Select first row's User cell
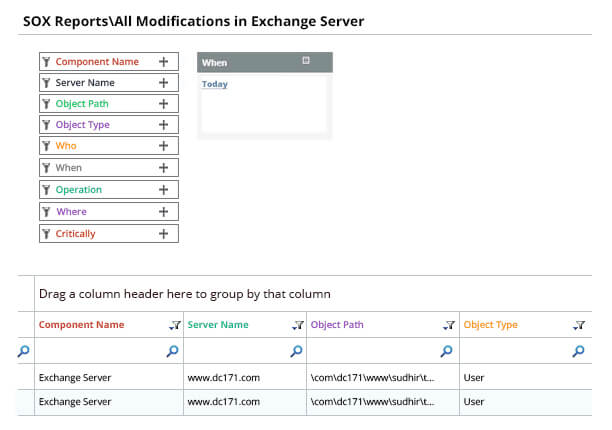This screenshot has height=430, width=612. click(x=526, y=377)
